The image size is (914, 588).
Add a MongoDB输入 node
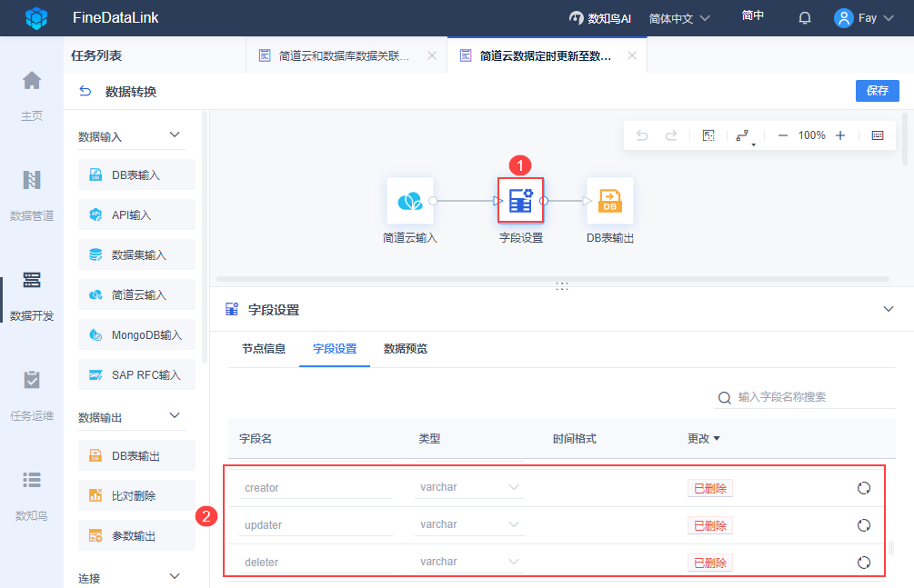coord(136,334)
